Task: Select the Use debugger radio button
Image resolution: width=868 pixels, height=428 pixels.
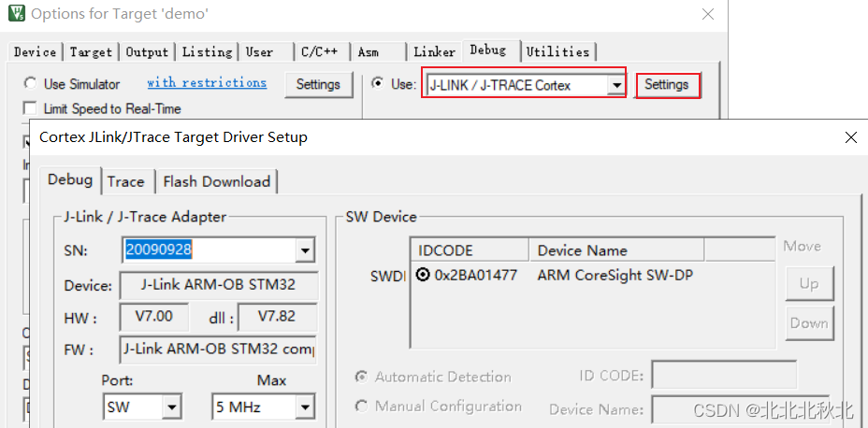Action: point(378,83)
